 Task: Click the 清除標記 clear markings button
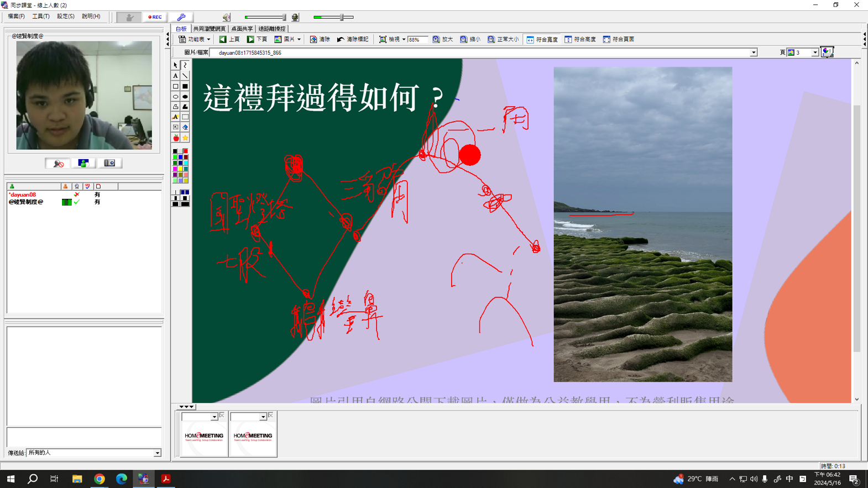(353, 39)
